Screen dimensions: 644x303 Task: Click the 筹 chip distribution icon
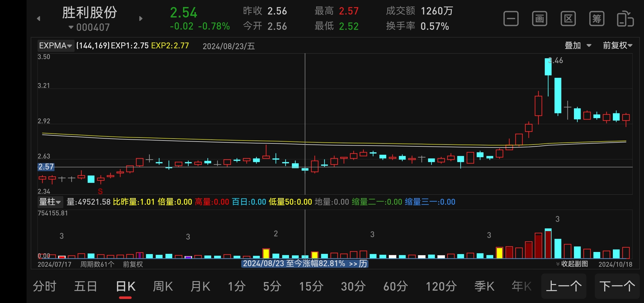(x=597, y=19)
